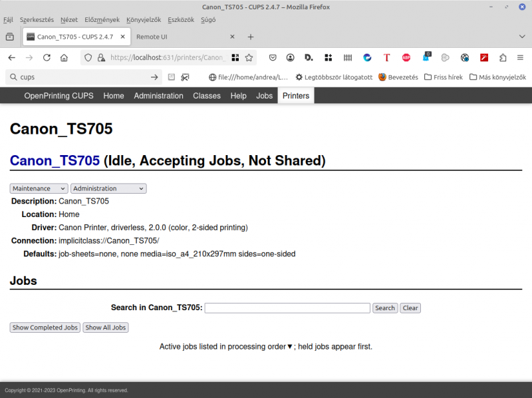Go to CUPS Home page
The image size is (532, 398).
coord(114,96)
